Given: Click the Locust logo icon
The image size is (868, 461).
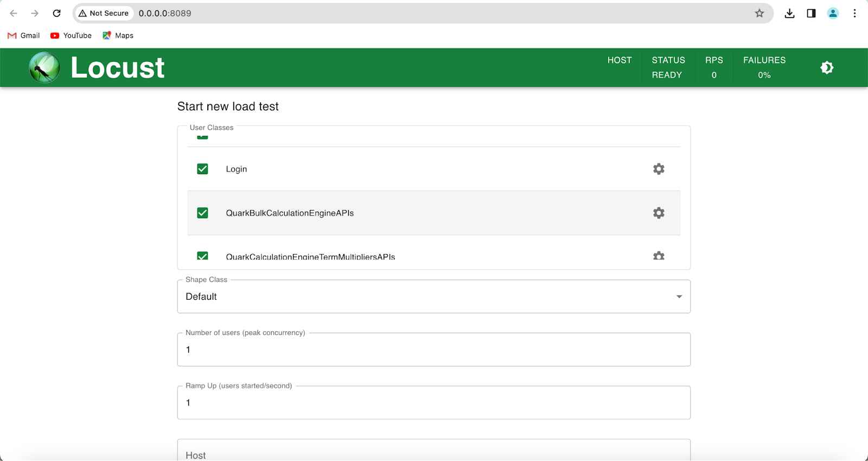Looking at the screenshot, I should click(x=44, y=67).
